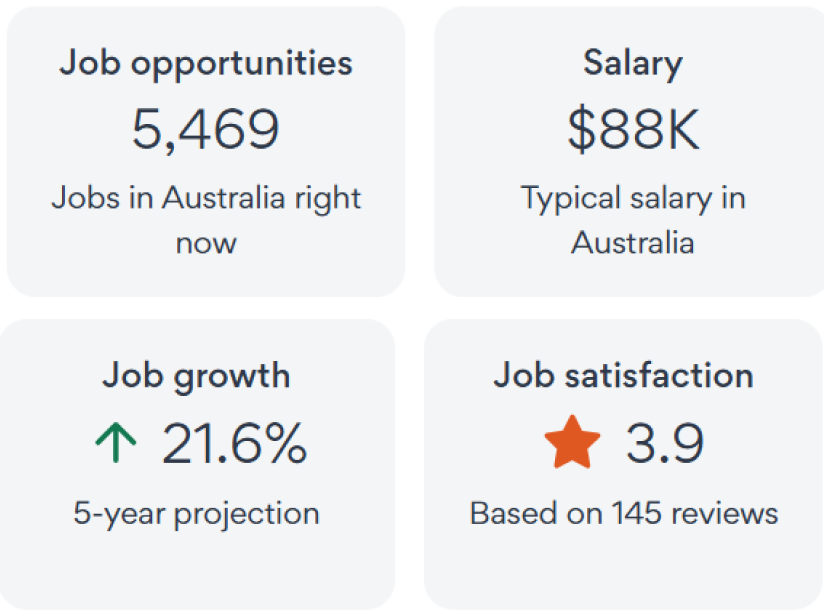Select the Job opportunities heading
Screen dimensions: 824x610
[x=206, y=63]
